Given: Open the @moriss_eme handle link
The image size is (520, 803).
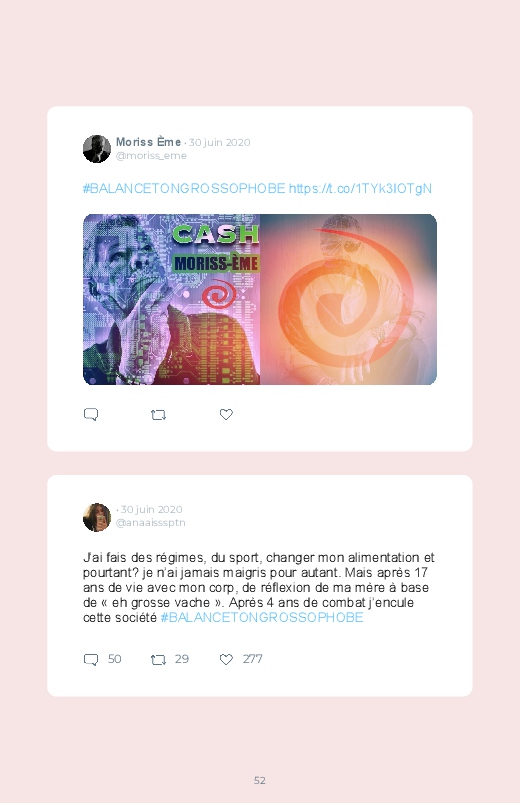Looking at the screenshot, I should click(151, 156).
